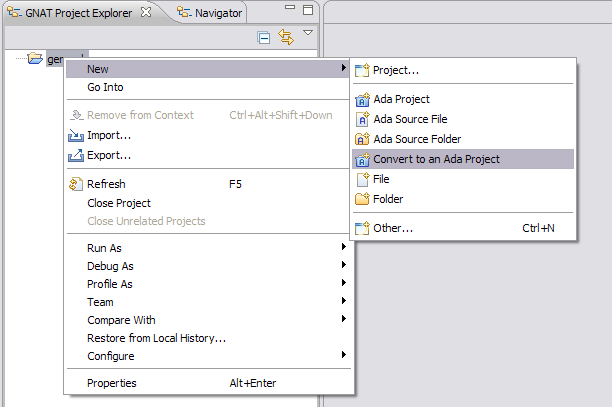Choose Ada Source File entry

click(463, 119)
